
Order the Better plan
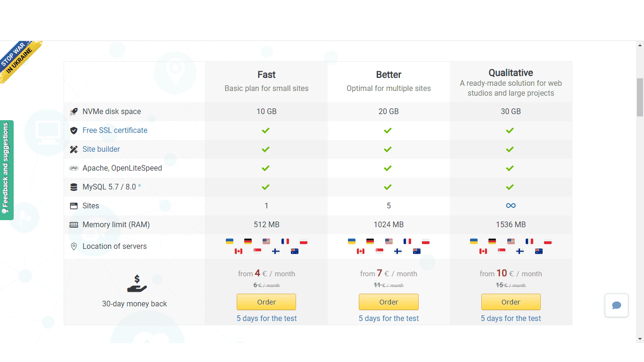point(388,302)
